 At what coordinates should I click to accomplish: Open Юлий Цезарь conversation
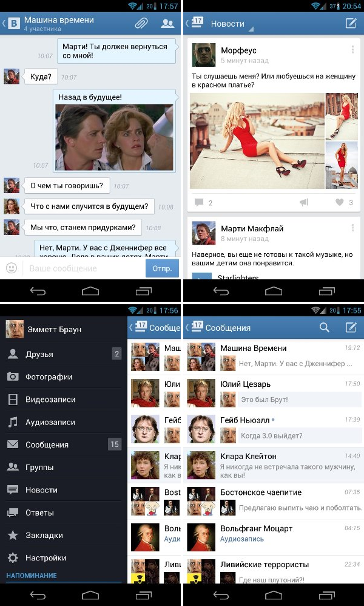coord(274,393)
